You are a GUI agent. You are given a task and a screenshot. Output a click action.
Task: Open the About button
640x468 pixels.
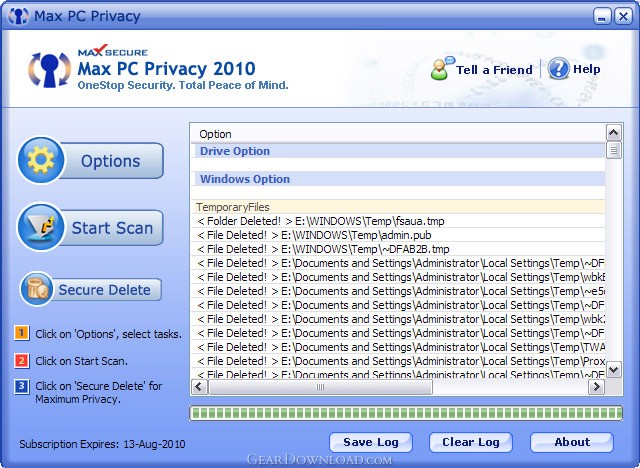[x=572, y=442]
